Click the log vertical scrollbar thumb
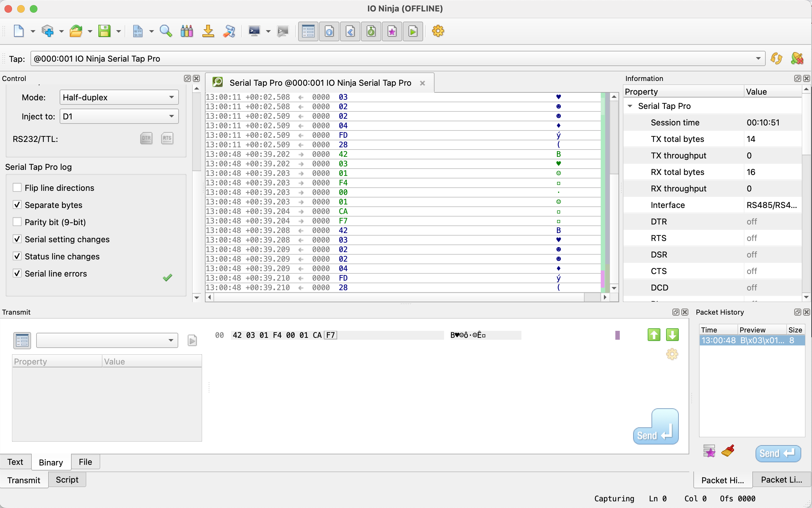 click(x=614, y=137)
